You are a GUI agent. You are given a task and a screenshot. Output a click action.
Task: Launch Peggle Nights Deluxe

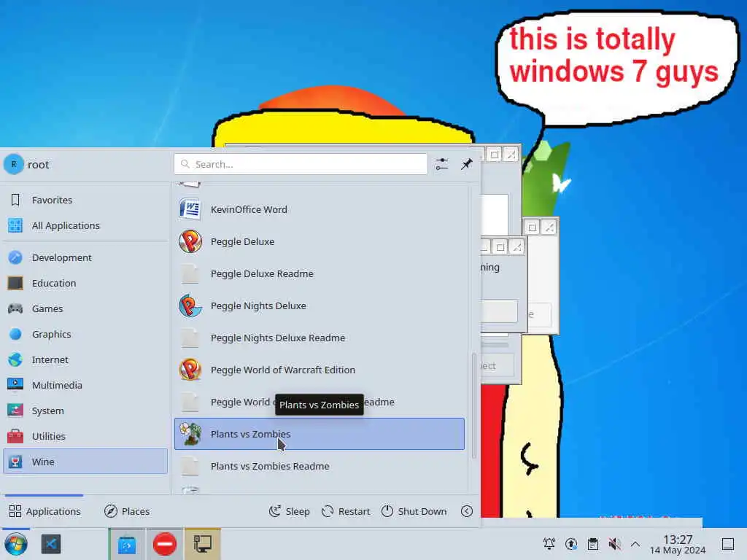coord(320,306)
